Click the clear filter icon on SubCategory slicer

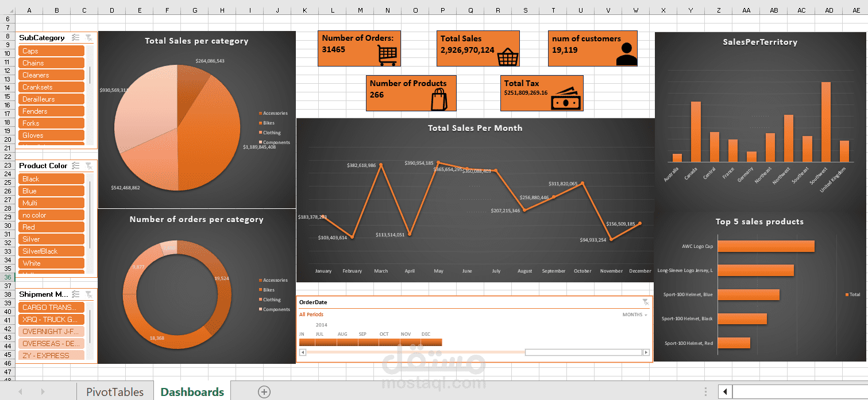(88, 37)
